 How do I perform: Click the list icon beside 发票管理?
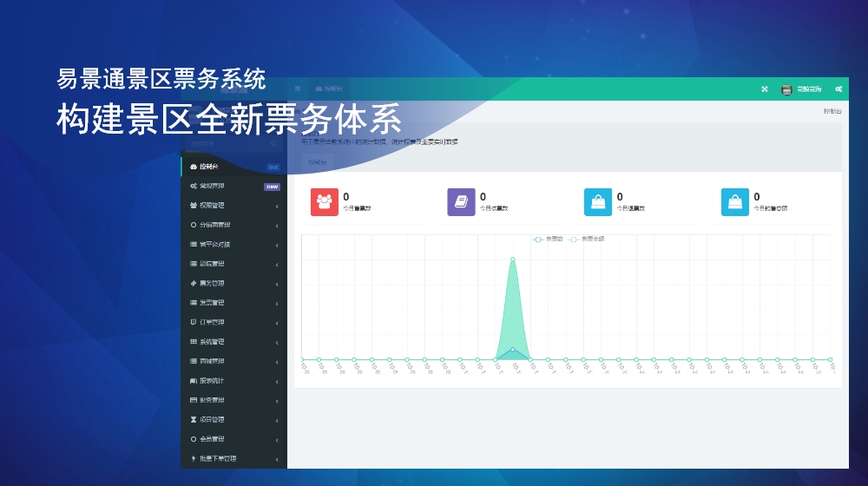194,303
